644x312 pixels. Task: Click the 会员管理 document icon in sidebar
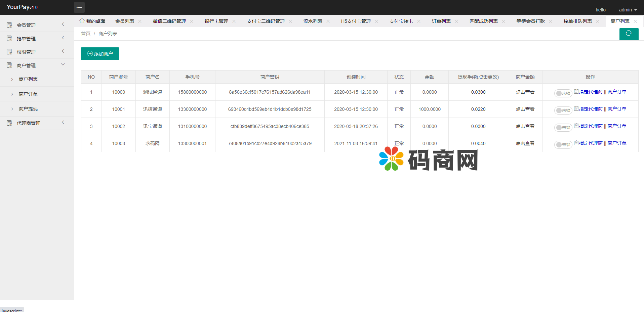[x=9, y=25]
